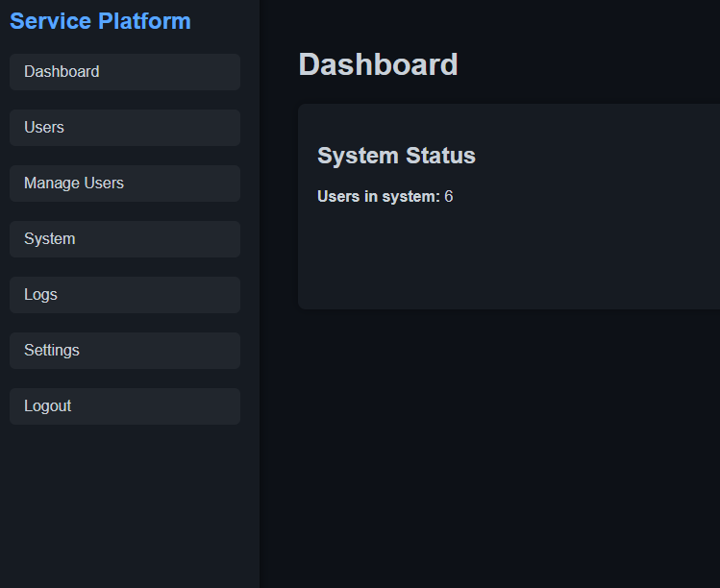Click the System Status heading
720x588 pixels.
pyautogui.click(x=396, y=155)
